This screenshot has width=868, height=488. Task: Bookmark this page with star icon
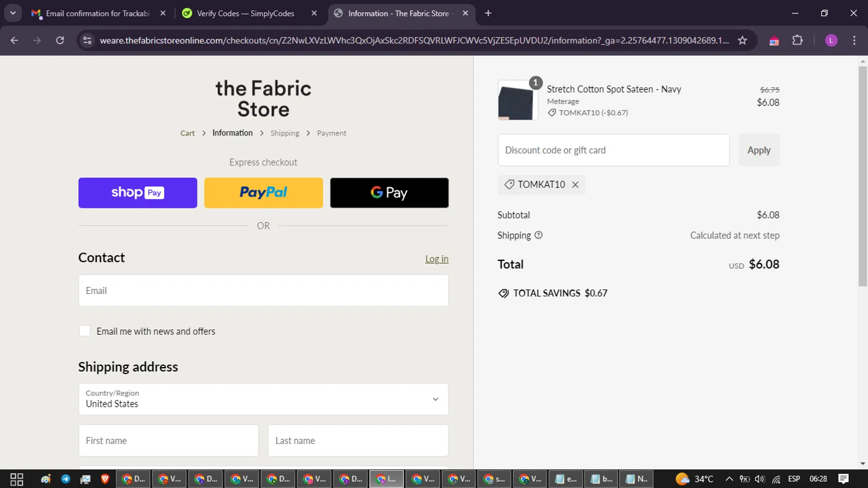click(742, 41)
